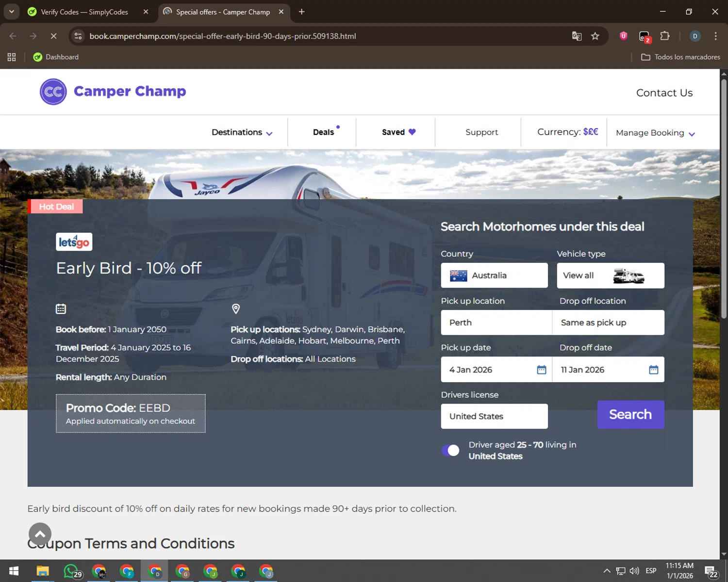Open the Dashboard bookmark
This screenshot has height=582, width=728.
pos(56,57)
